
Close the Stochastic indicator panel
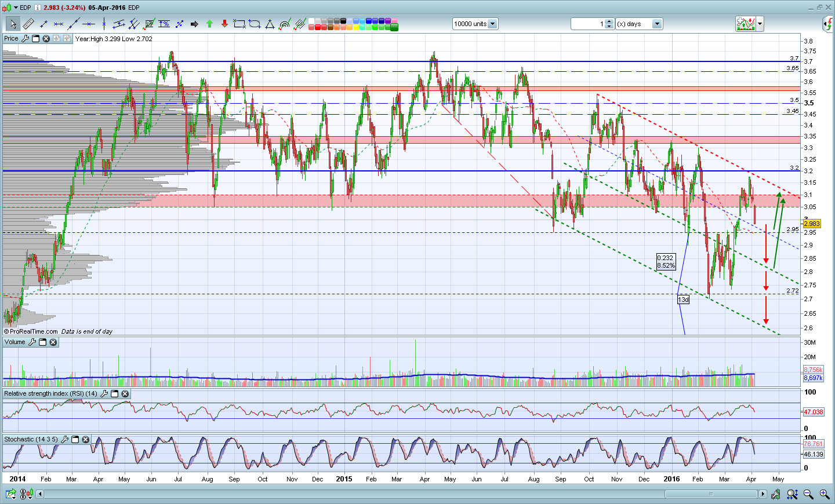[x=86, y=440]
